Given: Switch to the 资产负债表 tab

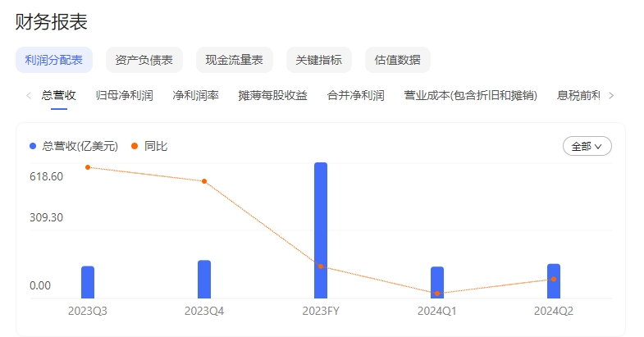Looking at the screenshot, I should point(144,60).
